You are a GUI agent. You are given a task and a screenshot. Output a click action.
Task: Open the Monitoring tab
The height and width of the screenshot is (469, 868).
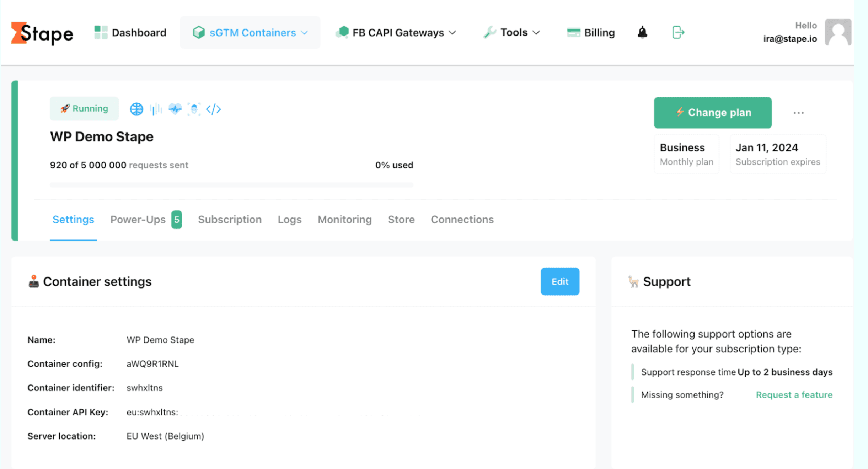(344, 220)
